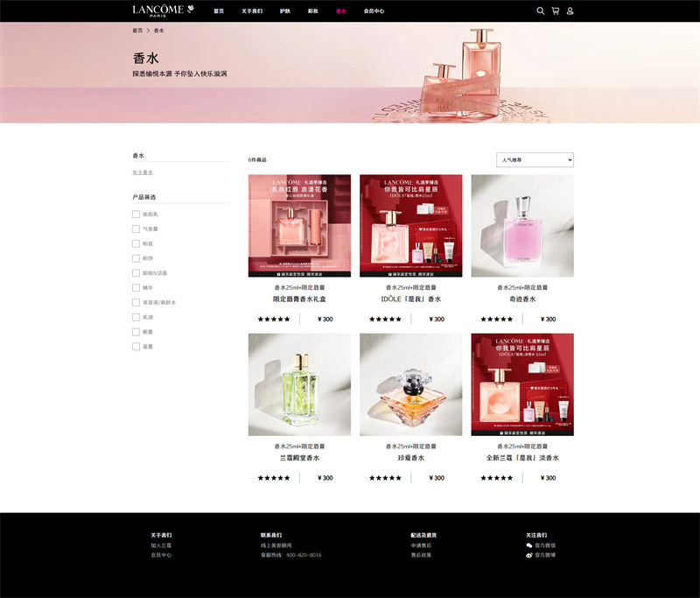Open 护肤 in top navigation

click(285, 11)
